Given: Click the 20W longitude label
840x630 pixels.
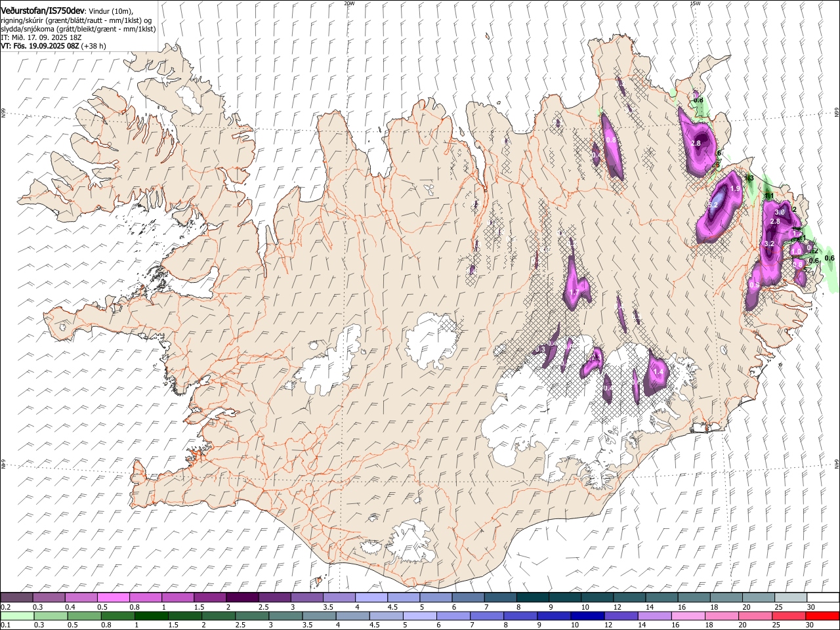Looking at the screenshot, I should click(349, 3).
